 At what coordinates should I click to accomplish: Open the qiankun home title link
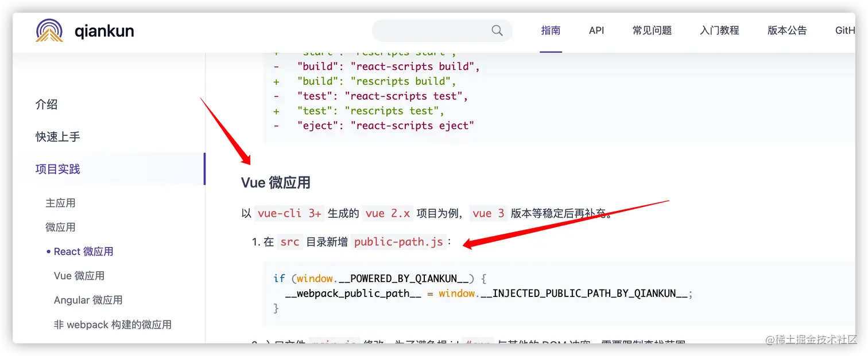pos(104,30)
